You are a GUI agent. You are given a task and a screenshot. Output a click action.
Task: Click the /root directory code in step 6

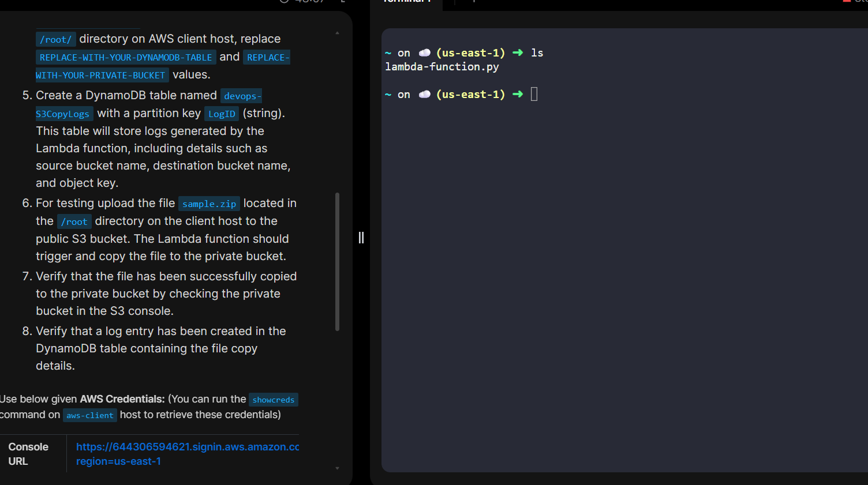[74, 222]
